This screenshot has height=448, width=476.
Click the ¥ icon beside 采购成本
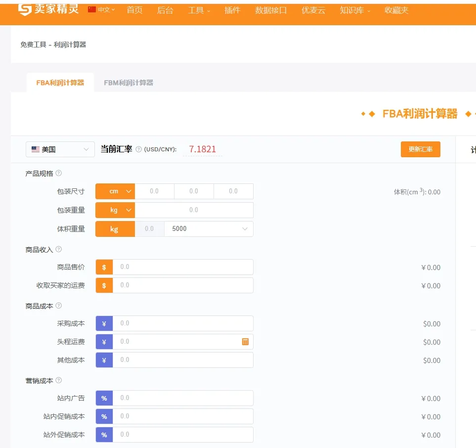pos(104,324)
